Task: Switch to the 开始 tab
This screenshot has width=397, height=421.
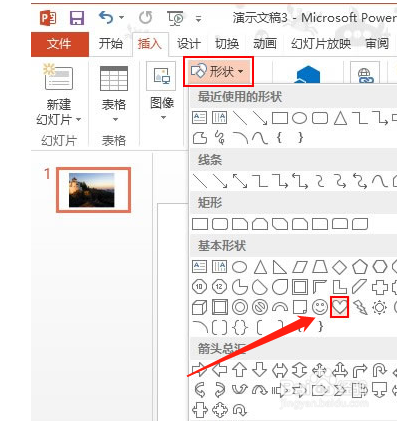Action: click(x=110, y=44)
